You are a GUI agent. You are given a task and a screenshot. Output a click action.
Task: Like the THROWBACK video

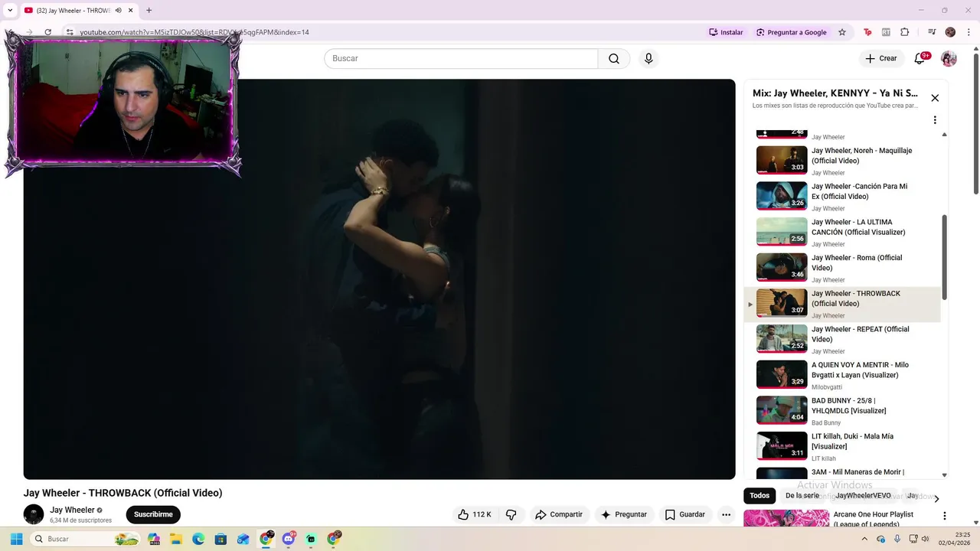(475, 514)
